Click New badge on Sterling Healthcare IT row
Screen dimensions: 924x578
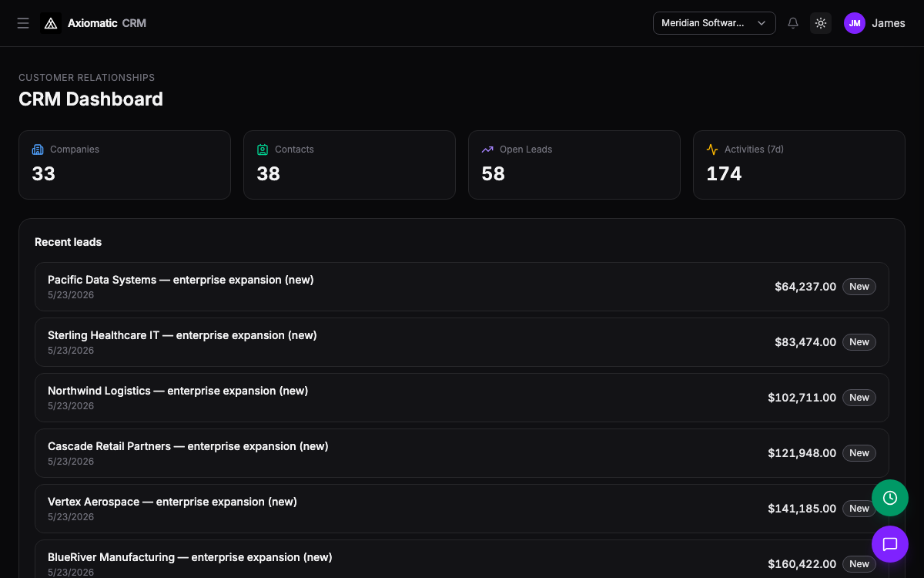point(859,342)
